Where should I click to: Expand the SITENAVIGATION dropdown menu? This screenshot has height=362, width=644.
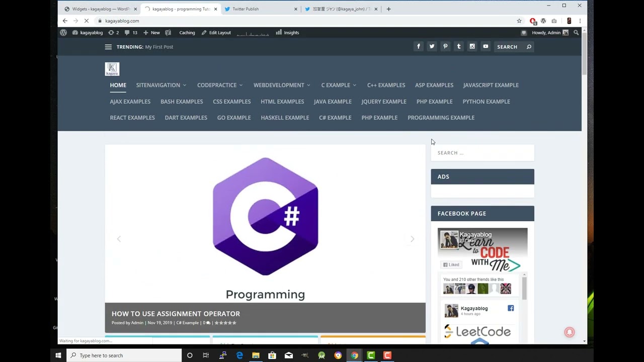[x=161, y=85]
